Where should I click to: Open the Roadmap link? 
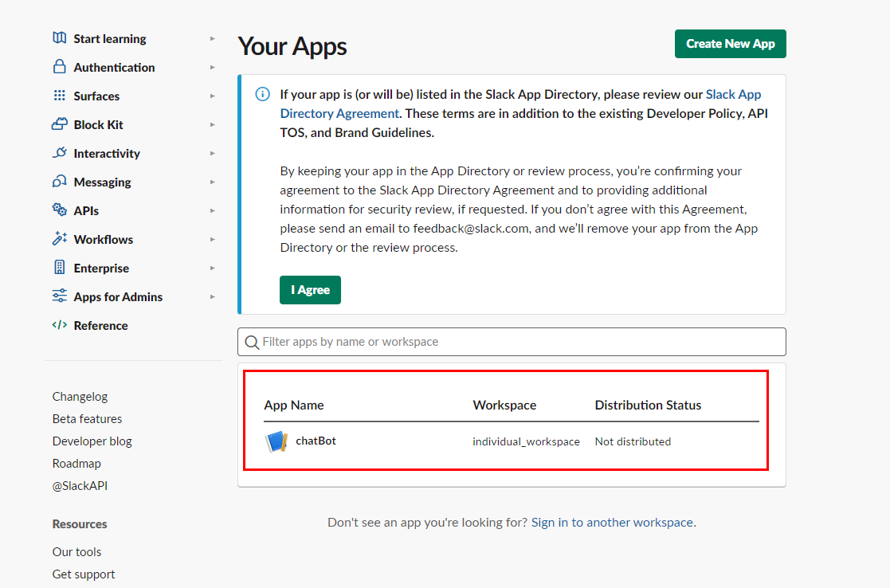pyautogui.click(x=76, y=463)
